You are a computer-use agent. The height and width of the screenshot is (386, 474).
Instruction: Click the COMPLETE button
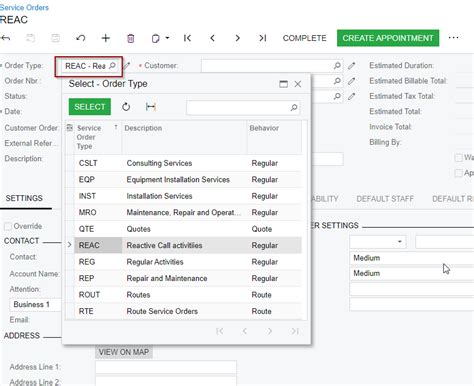304,38
